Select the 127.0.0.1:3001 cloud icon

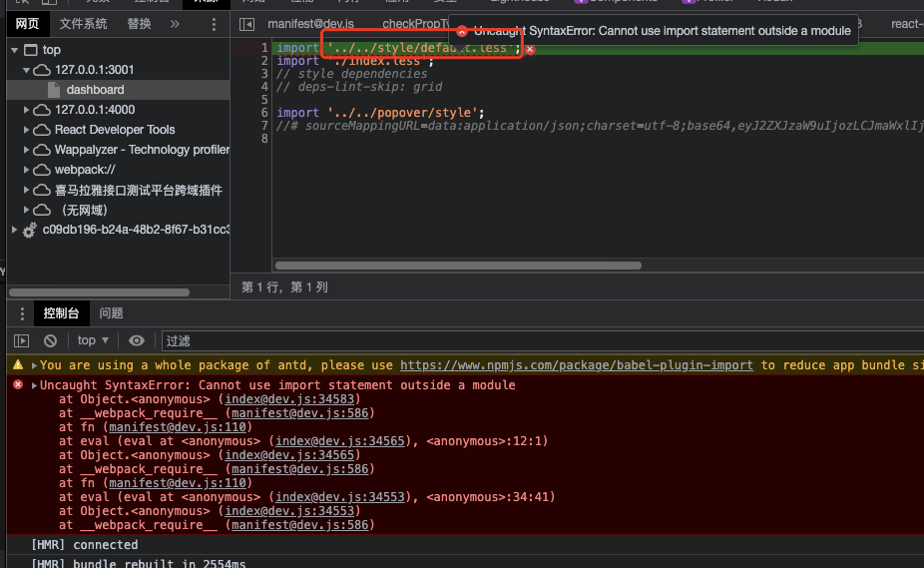(x=42, y=70)
